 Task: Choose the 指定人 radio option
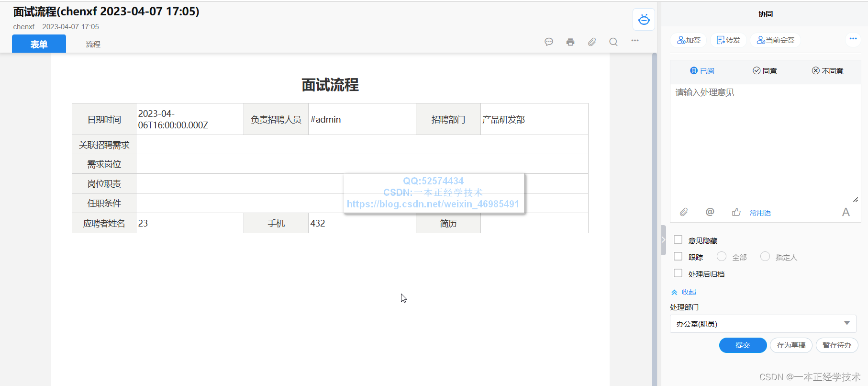(x=765, y=256)
